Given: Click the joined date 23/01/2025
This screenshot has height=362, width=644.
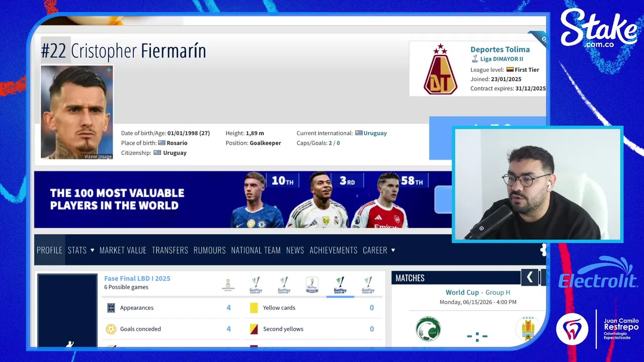Looking at the screenshot, I should point(506,79).
